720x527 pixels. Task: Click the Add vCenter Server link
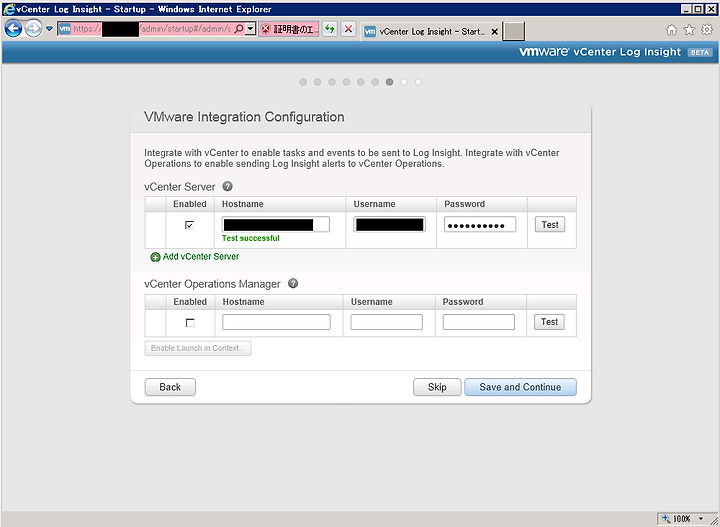(201, 257)
